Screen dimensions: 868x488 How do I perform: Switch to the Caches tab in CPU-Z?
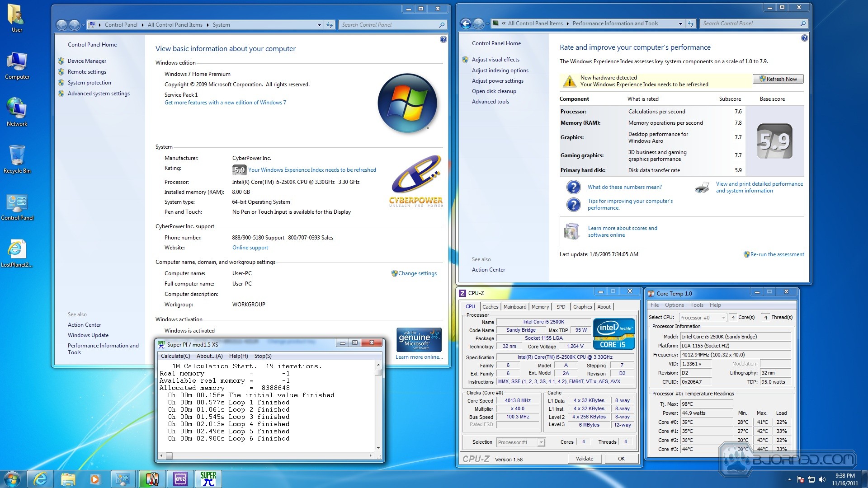(490, 307)
